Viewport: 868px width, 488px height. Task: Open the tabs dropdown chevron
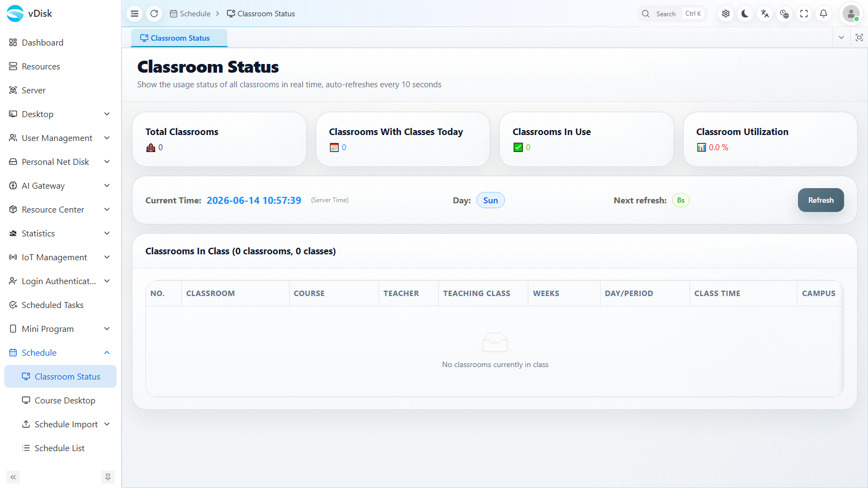coord(841,37)
